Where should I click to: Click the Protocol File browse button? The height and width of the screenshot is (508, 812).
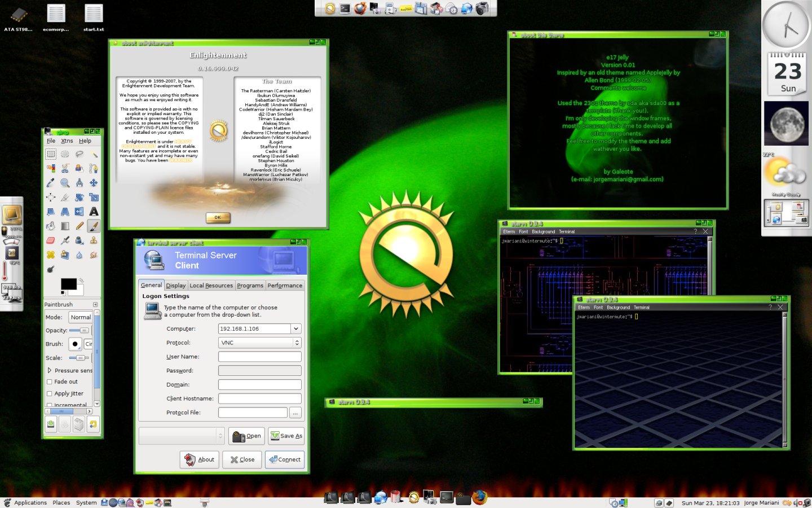click(295, 413)
